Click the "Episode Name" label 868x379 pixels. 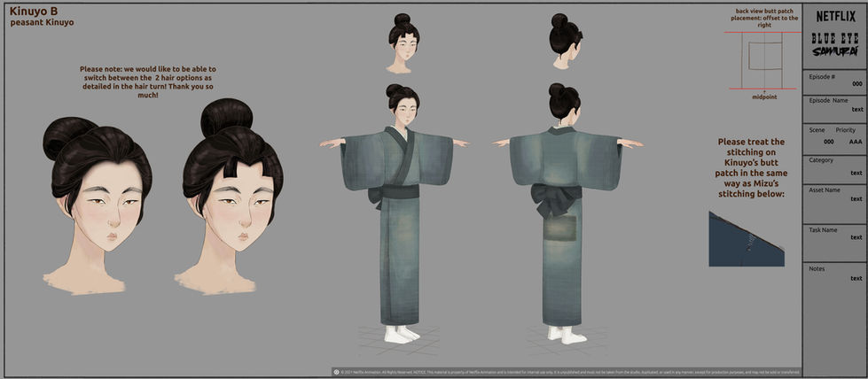(x=829, y=101)
